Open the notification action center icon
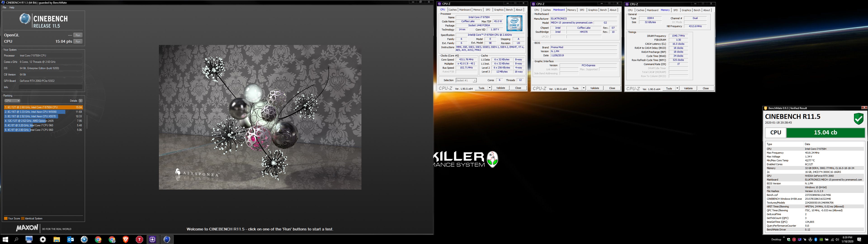The height and width of the screenshot is (244, 868). (x=859, y=240)
